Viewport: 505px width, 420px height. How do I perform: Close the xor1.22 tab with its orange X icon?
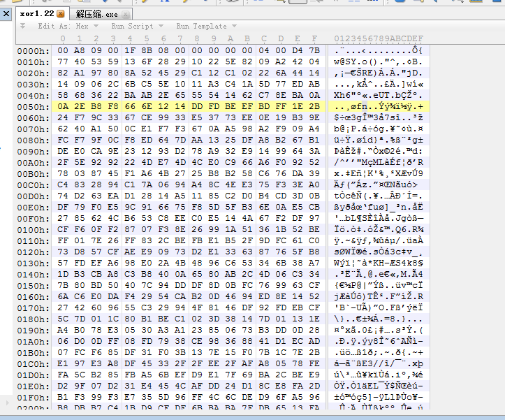tap(60, 14)
